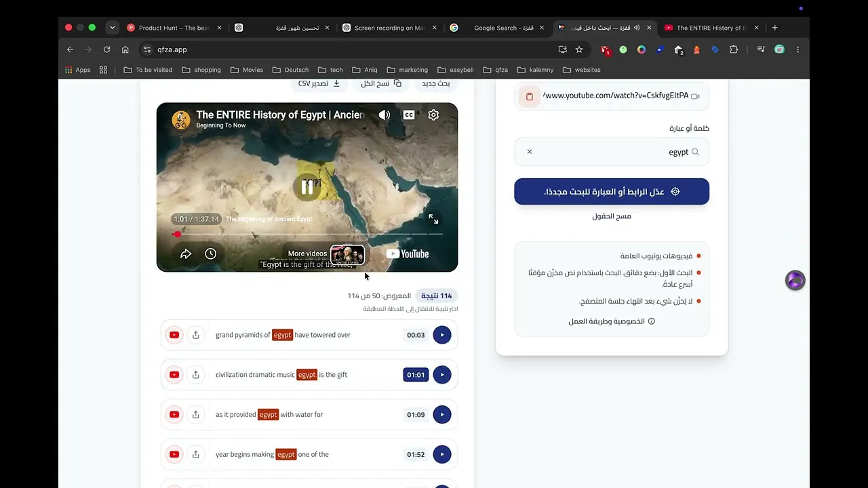Start a new search with بحث جديد
Image resolution: width=868 pixels, height=488 pixels.
point(436,83)
